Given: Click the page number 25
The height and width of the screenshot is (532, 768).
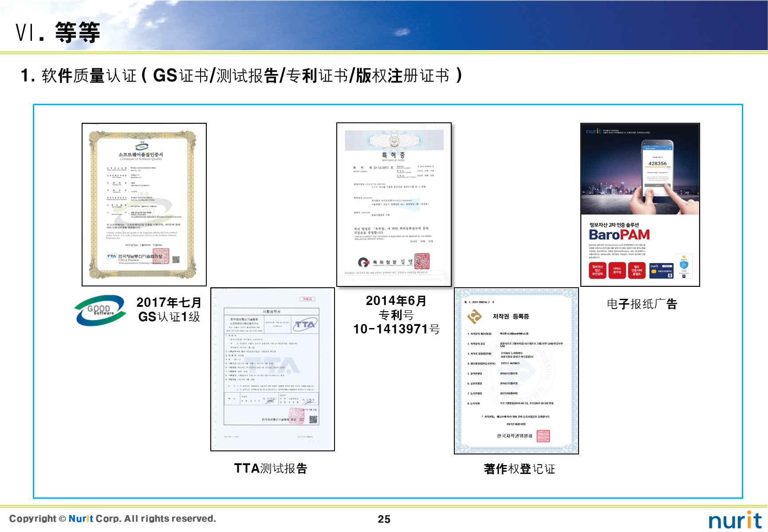Looking at the screenshot, I should [384, 519].
